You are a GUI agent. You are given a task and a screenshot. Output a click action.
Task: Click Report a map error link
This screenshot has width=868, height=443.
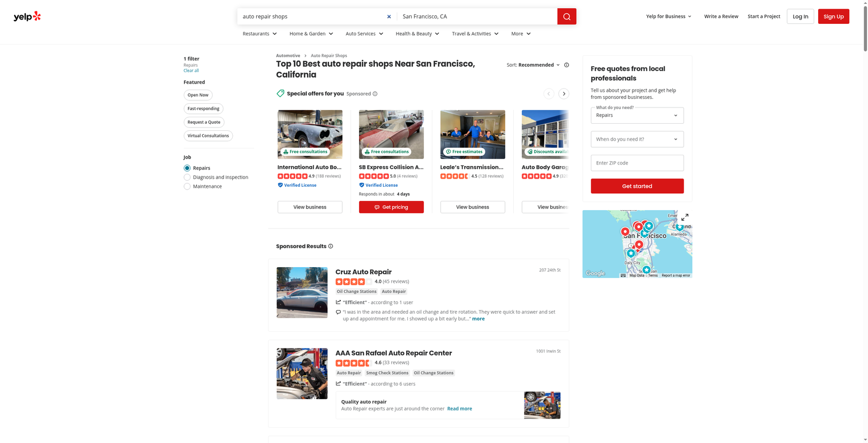pos(676,275)
